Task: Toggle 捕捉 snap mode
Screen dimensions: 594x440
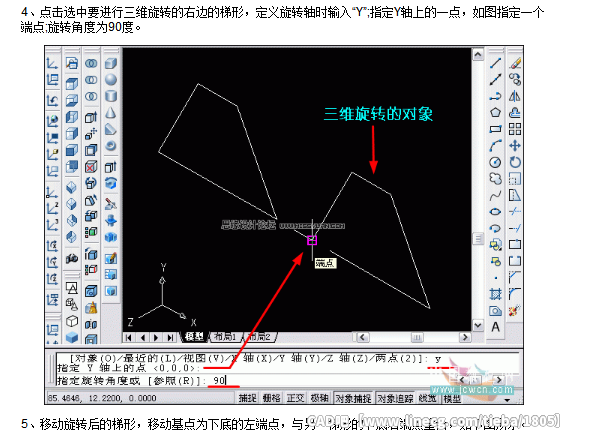Action: click(247, 398)
